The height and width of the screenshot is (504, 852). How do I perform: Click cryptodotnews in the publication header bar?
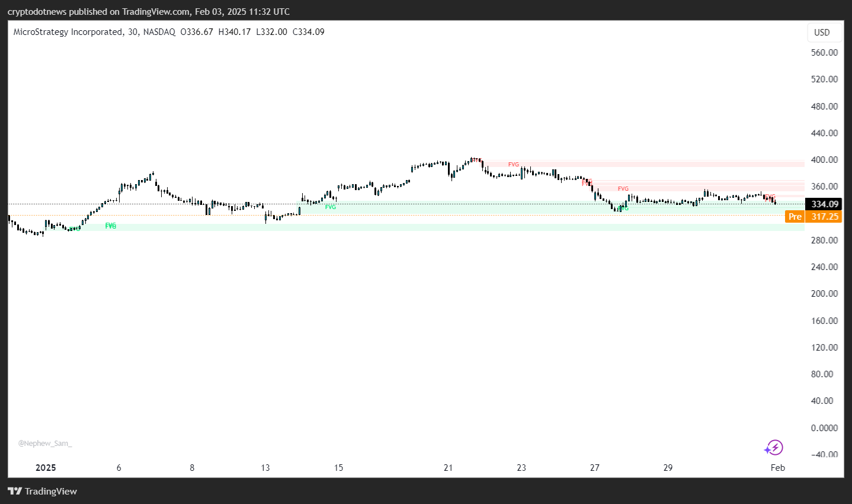37,11
